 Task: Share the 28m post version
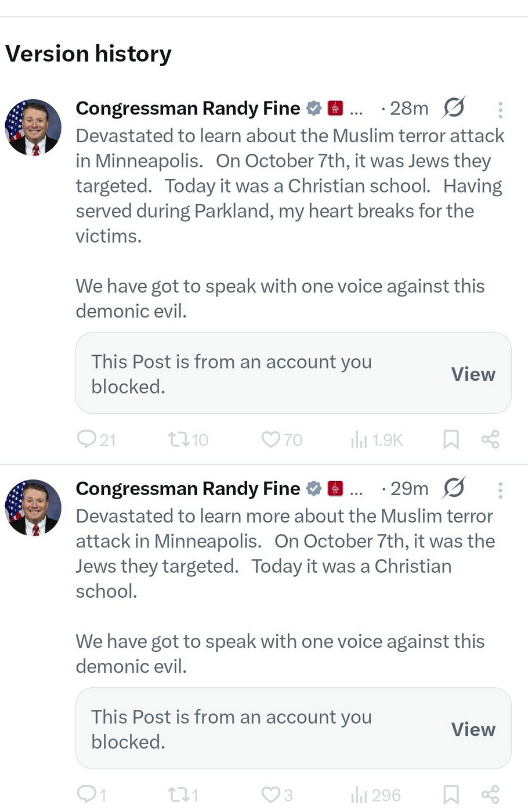pyautogui.click(x=490, y=439)
